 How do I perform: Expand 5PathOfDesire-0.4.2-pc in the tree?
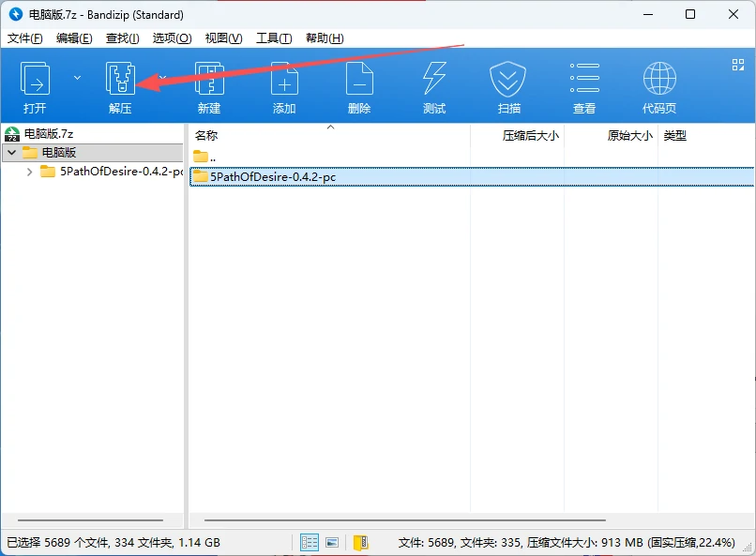coord(29,172)
